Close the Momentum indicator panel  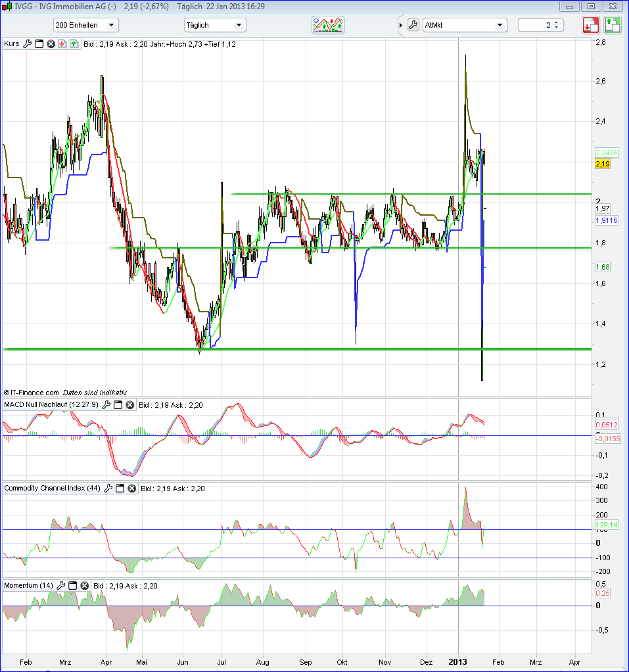coord(84,585)
